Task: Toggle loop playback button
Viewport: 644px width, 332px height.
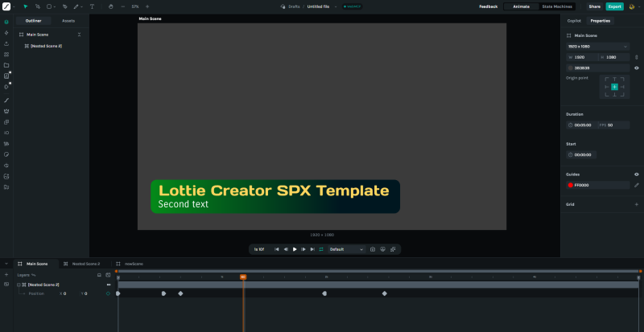Action: tap(321, 249)
